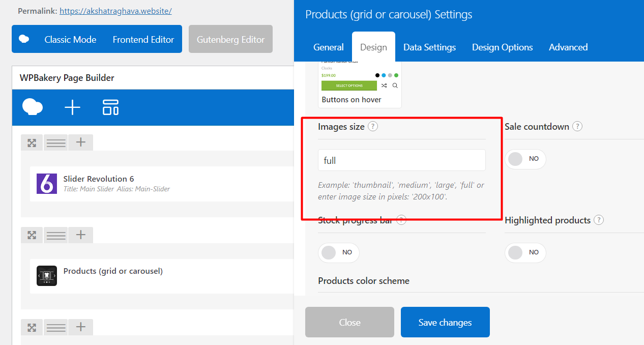Image resolution: width=644 pixels, height=345 pixels.
Task: Click the Frontend Editor button
Action: pos(143,39)
